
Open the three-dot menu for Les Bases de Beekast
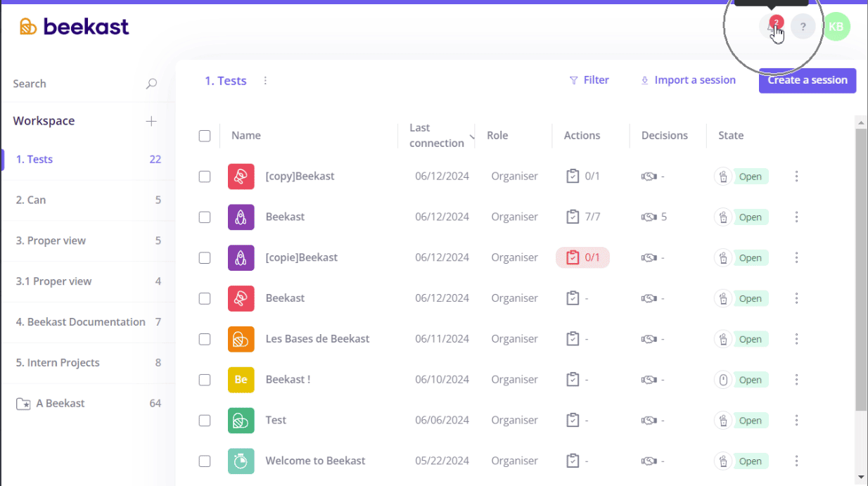click(x=796, y=339)
